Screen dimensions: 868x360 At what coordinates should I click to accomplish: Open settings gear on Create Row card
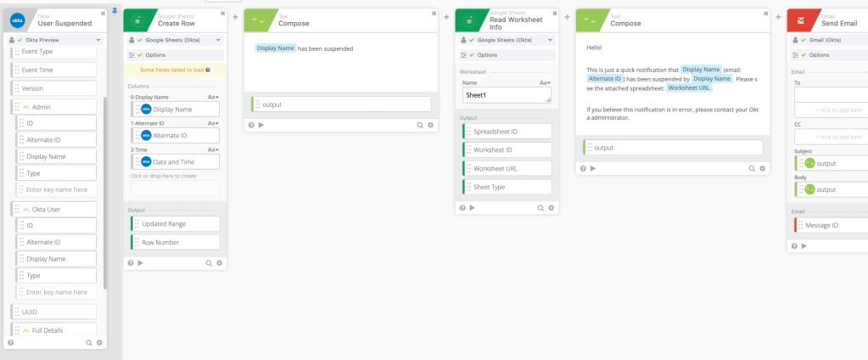tap(219, 263)
